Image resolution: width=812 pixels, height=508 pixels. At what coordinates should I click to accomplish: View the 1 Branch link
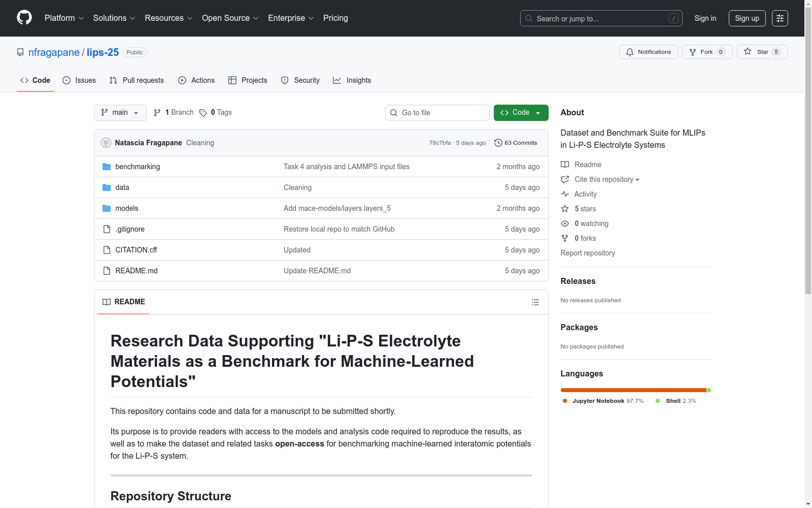pos(174,113)
